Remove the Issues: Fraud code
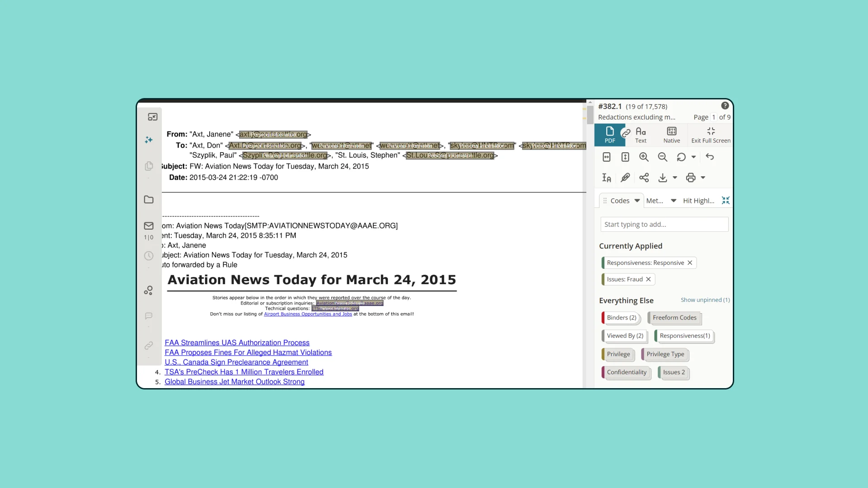 pos(648,279)
